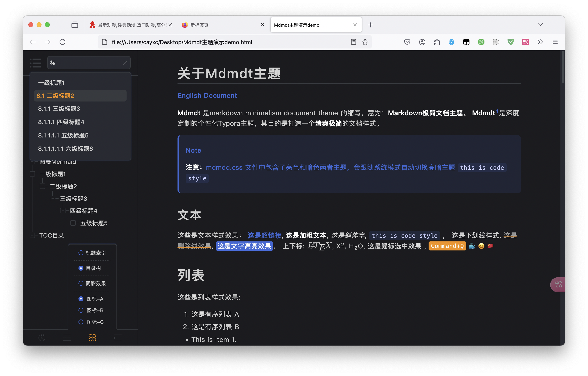Click the Command+Q keyboard badge
The image size is (588, 376).
447,246
